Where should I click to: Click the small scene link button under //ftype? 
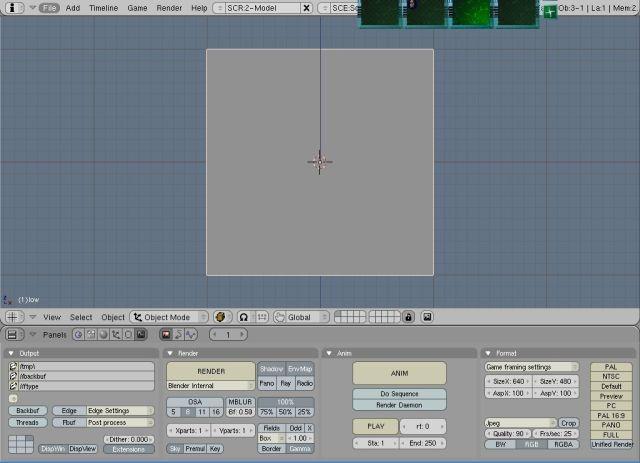pos(13,398)
